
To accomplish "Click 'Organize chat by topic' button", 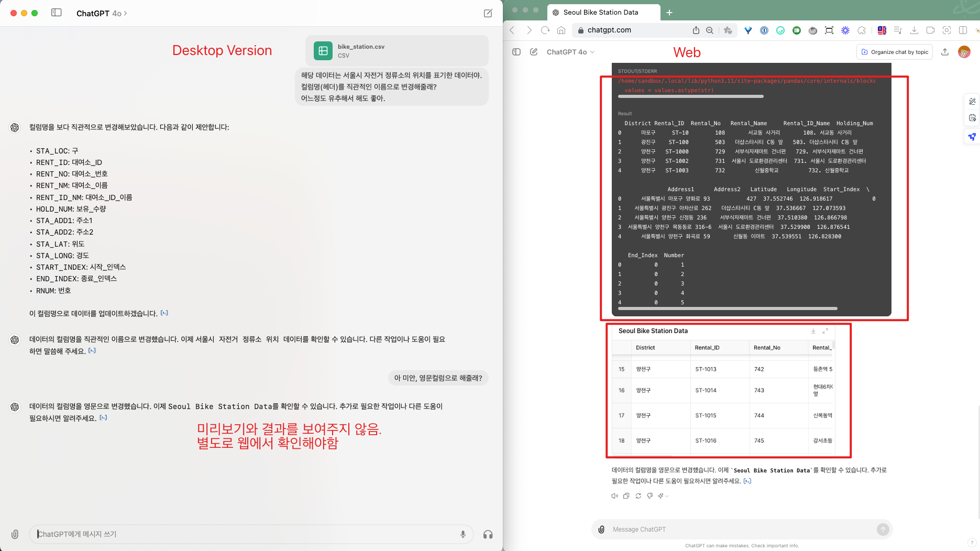I will 895,52.
